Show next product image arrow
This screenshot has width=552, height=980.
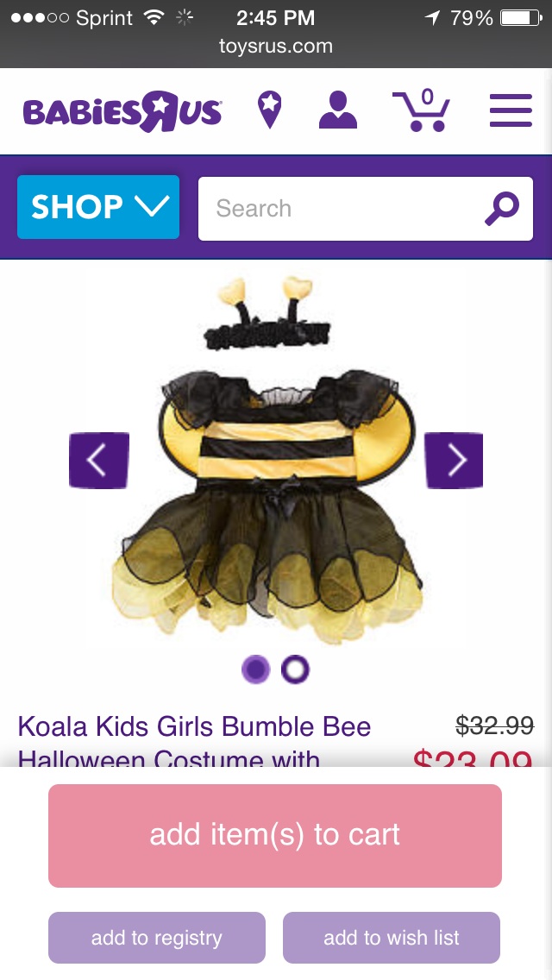coord(454,460)
